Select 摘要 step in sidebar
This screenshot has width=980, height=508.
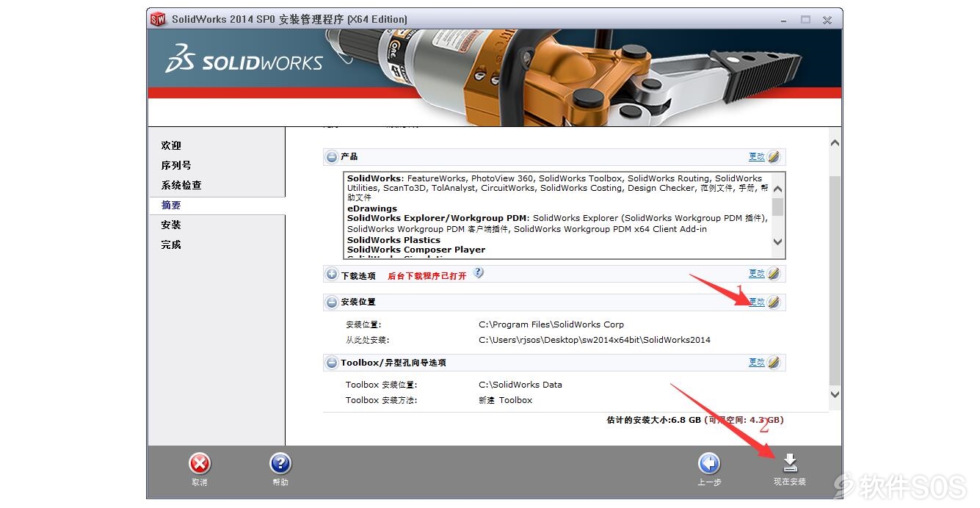coord(171,206)
